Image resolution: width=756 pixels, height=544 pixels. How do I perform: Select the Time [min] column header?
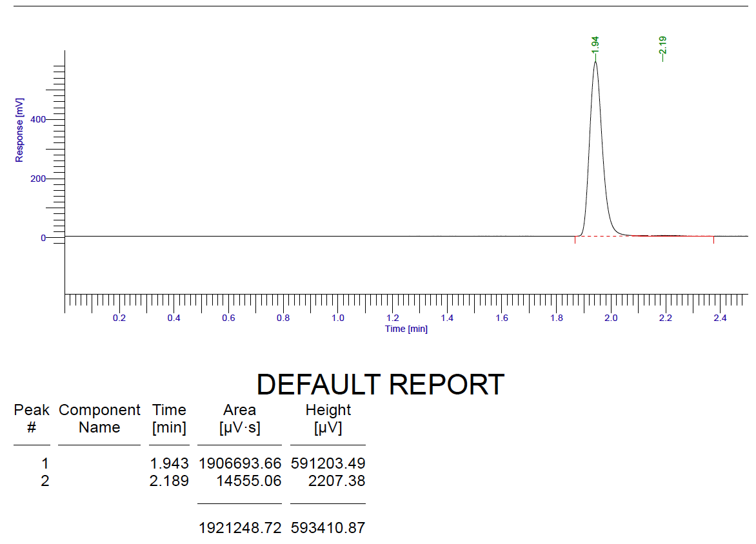point(169,418)
